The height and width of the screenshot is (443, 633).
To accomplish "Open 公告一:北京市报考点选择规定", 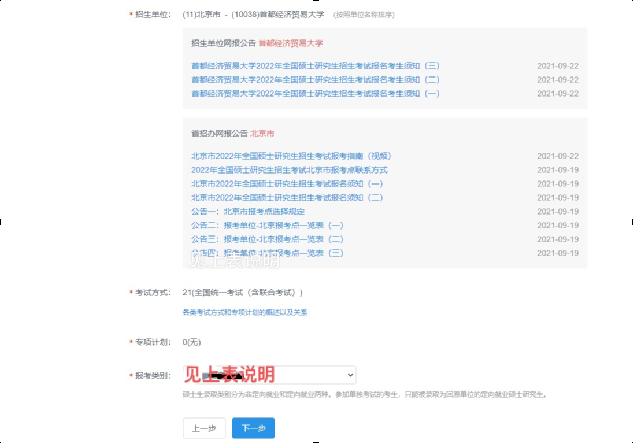I will pos(248,212).
